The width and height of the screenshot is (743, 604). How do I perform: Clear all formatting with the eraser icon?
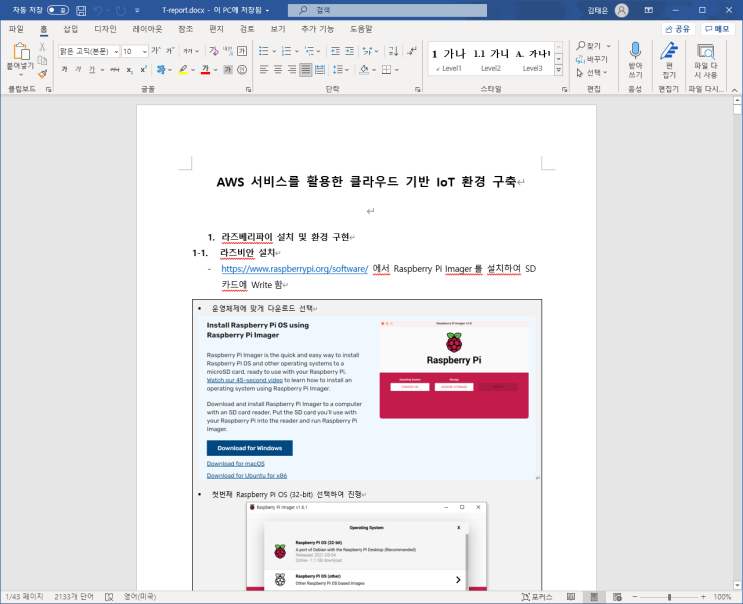[x=214, y=51]
